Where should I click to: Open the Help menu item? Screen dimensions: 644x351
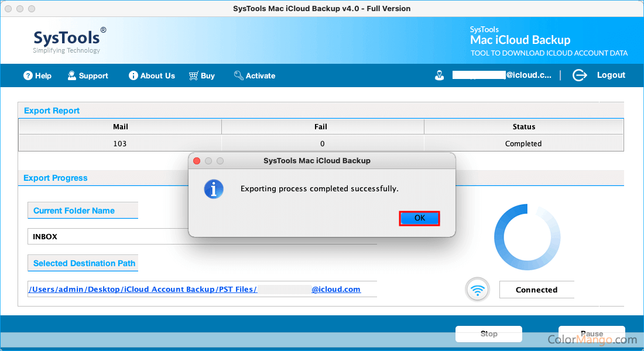coord(37,75)
